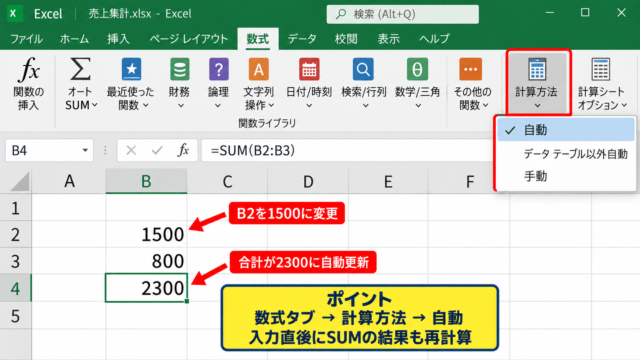Expand the 検索/行列 dropdown chevron
Screen dimensions: 640x360
[x=365, y=106]
